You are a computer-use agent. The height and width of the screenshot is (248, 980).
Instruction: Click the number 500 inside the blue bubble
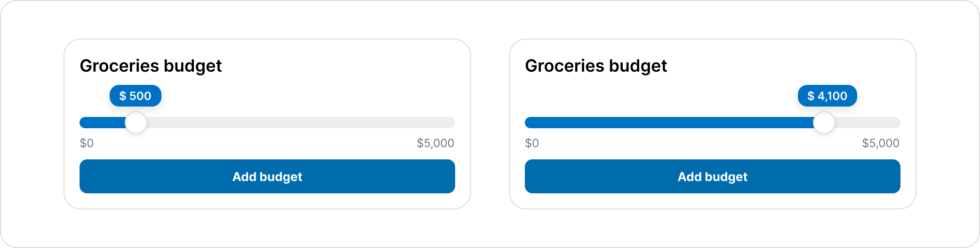tap(140, 96)
